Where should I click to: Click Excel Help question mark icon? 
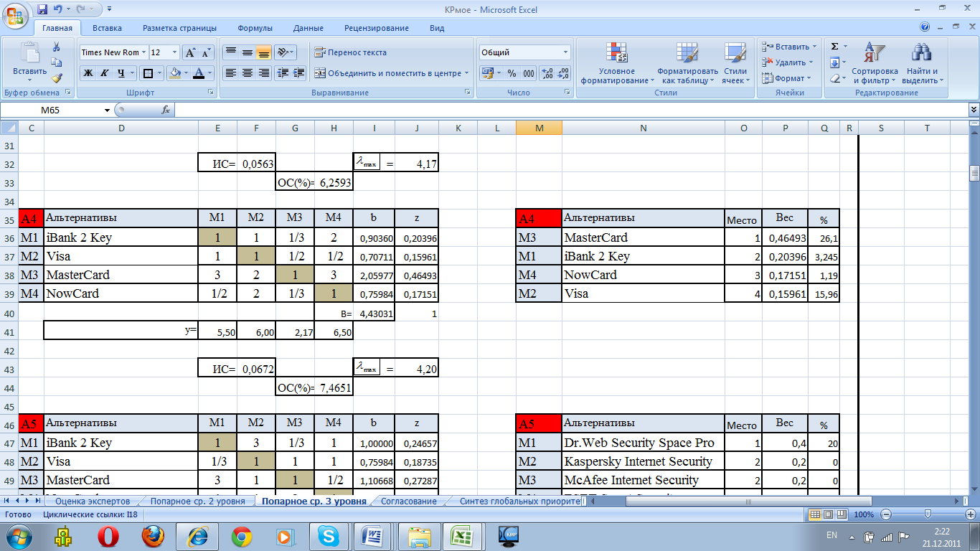pyautogui.click(x=925, y=27)
